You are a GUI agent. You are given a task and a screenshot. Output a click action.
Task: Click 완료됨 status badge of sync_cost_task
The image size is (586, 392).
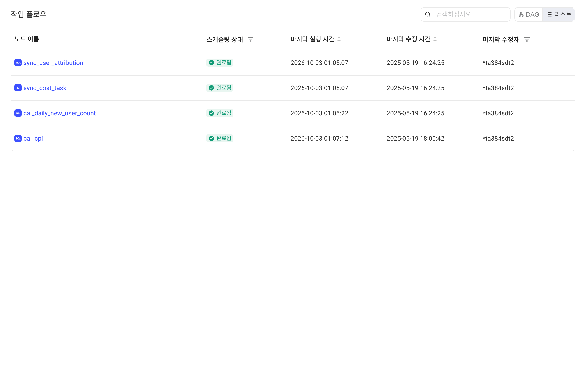[x=220, y=88]
